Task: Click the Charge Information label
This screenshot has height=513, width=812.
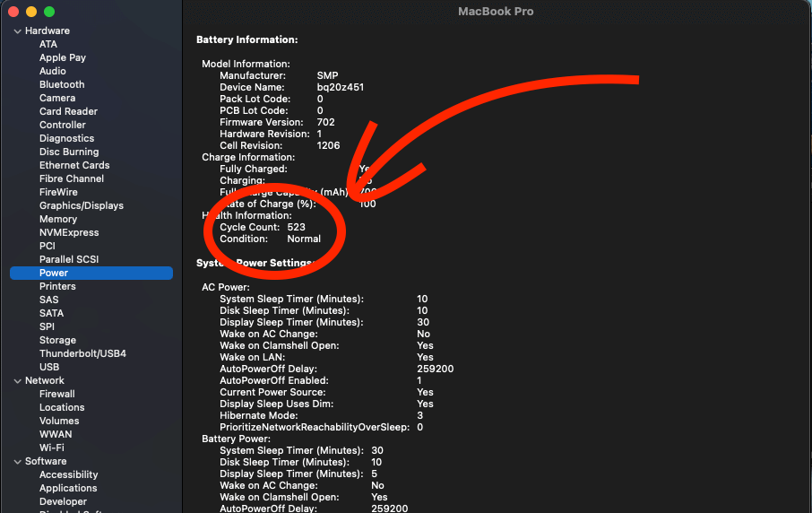Action: 248,158
